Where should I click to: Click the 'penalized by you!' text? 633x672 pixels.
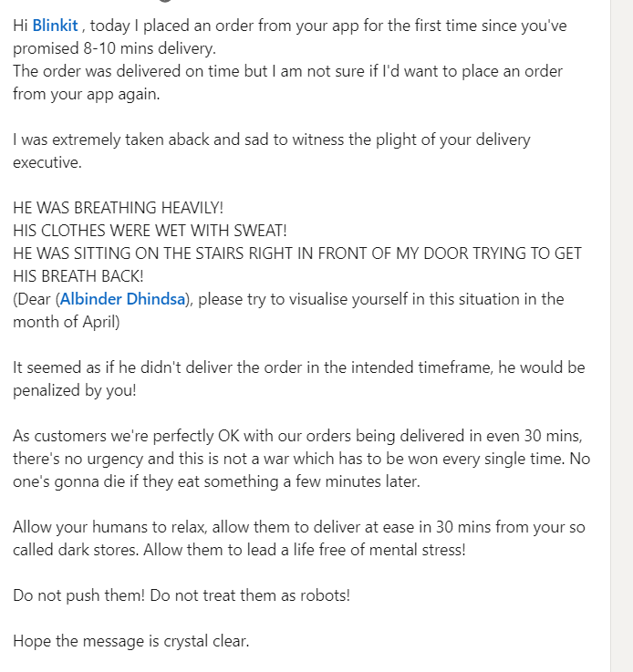pyautogui.click(x=75, y=390)
